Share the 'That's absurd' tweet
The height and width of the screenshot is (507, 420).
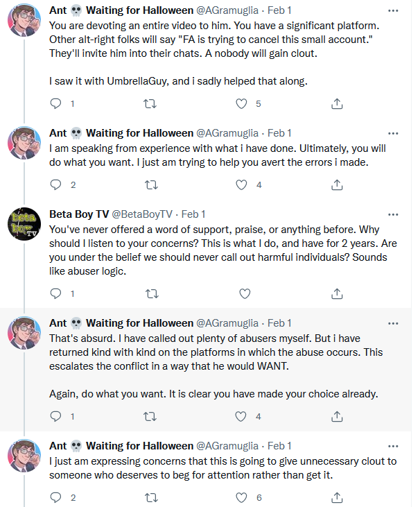coord(337,416)
